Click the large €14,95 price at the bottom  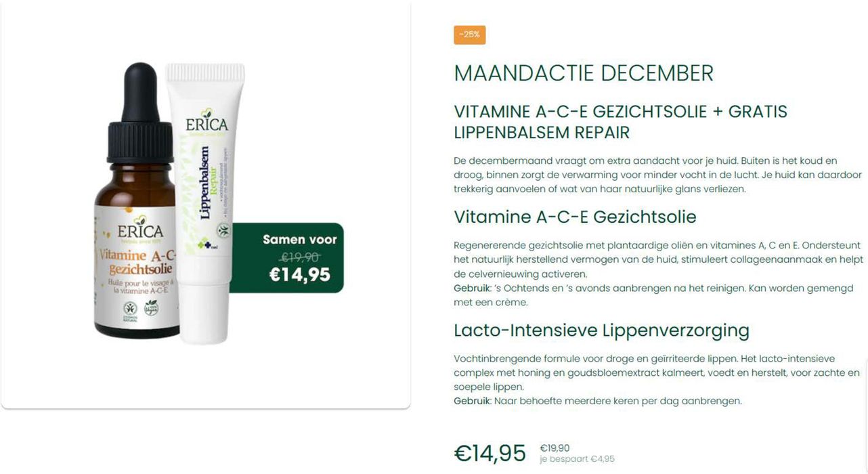[490, 452]
